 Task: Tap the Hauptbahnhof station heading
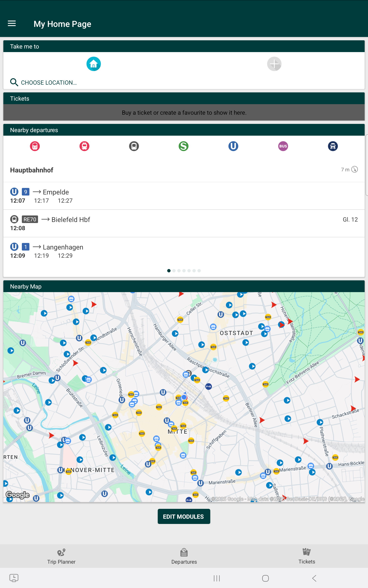[32, 170]
